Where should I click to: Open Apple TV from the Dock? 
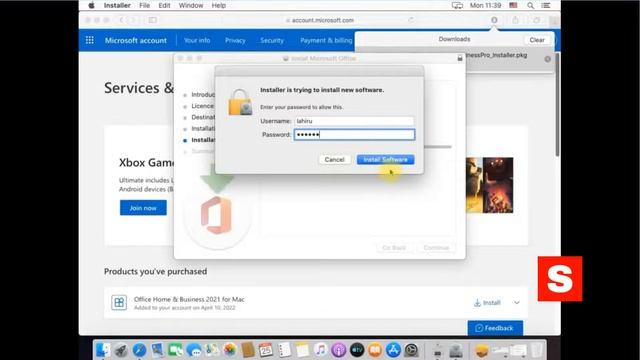[x=357, y=350]
